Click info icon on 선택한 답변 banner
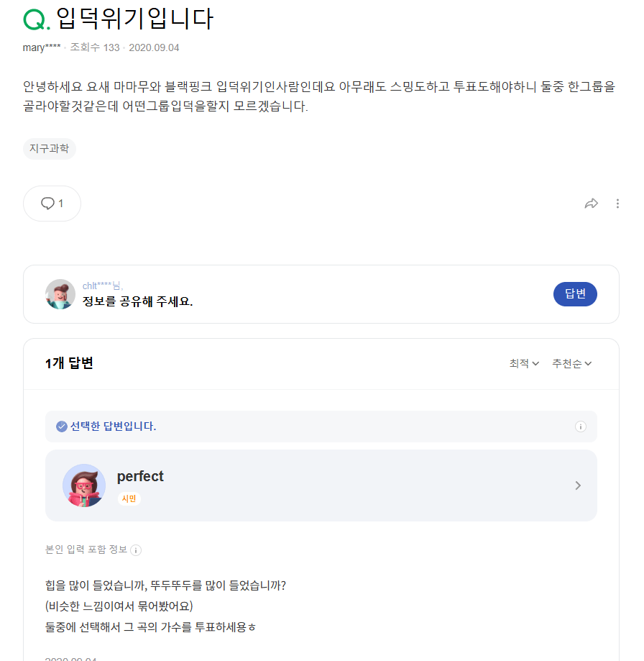Viewport: 644px width, 661px height. (x=581, y=427)
